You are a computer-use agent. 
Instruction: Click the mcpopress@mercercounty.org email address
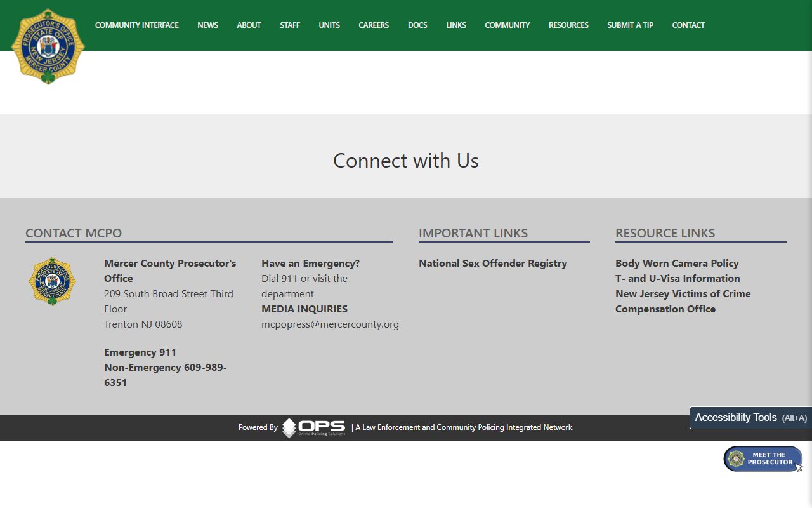[x=330, y=324]
